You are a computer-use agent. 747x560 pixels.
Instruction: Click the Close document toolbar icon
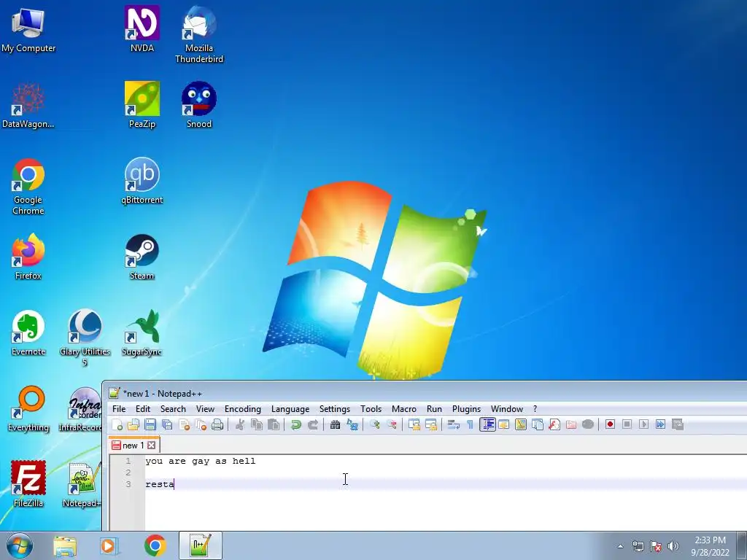click(184, 424)
